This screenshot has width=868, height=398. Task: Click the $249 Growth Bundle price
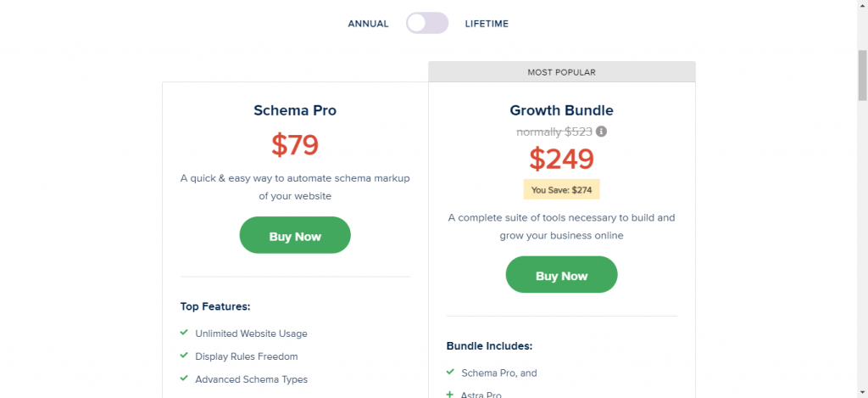[561, 159]
